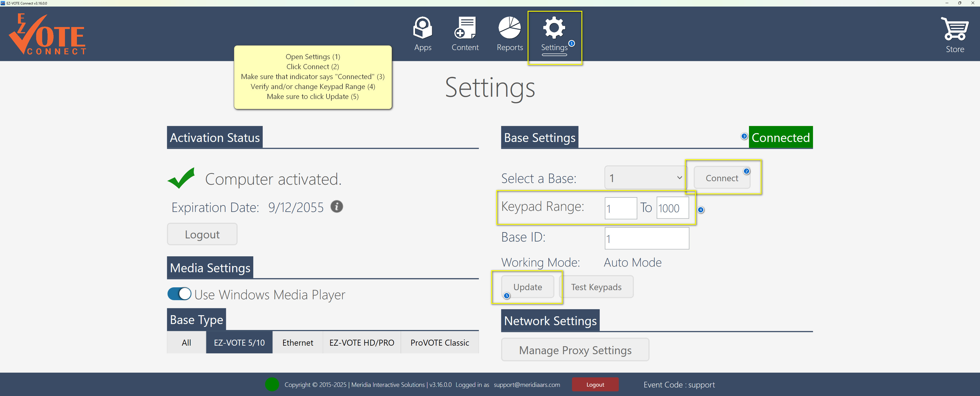This screenshot has height=396, width=980.
Task: Open the Apps icon in header
Action: pos(423,28)
